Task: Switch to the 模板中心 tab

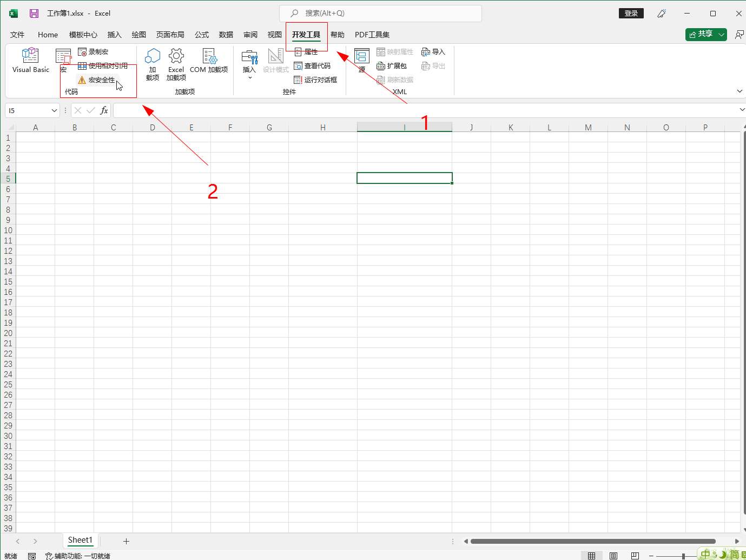Action: (83, 35)
